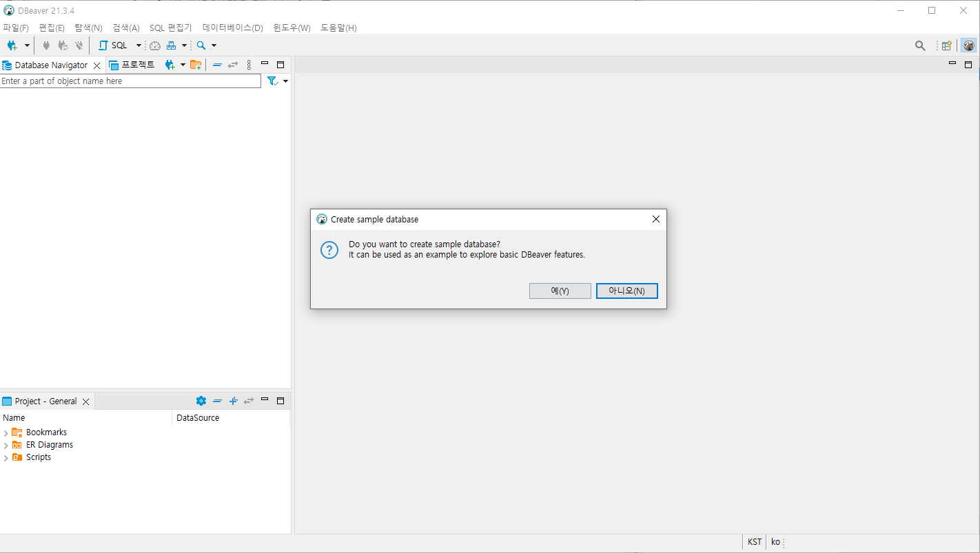This screenshot has width=980, height=553.
Task: Click the Connect plug icon in toolbar
Action: pos(46,45)
